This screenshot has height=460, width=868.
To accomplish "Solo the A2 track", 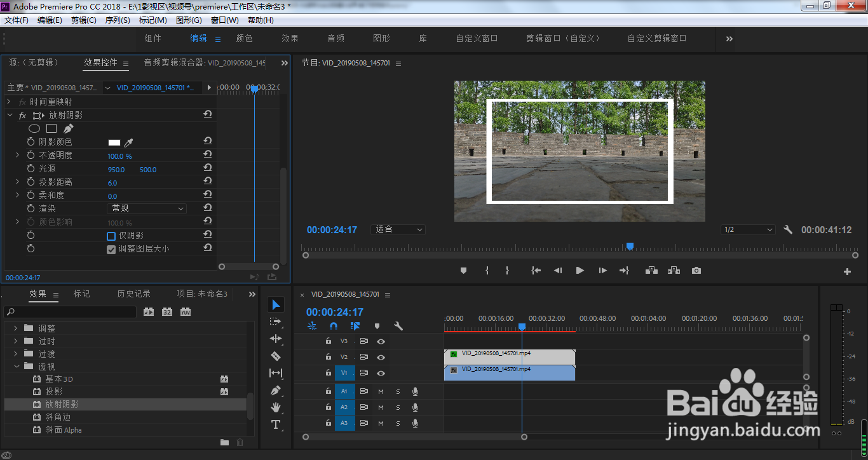I will 398,407.
